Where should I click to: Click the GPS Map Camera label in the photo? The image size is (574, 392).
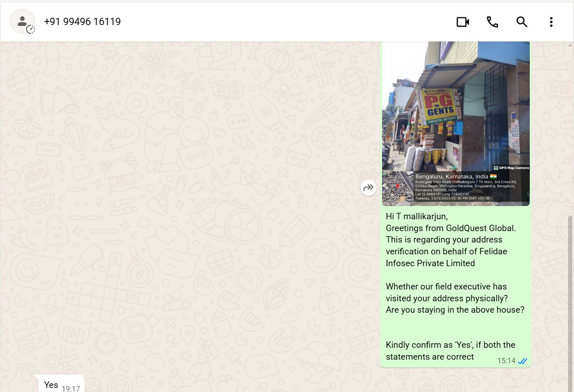[x=511, y=168]
